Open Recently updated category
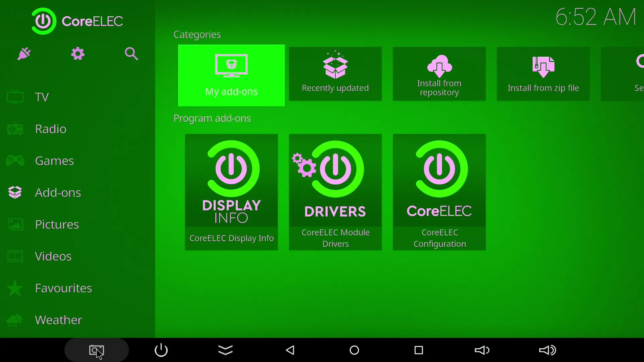Image resolution: width=644 pixels, height=362 pixels. [335, 74]
